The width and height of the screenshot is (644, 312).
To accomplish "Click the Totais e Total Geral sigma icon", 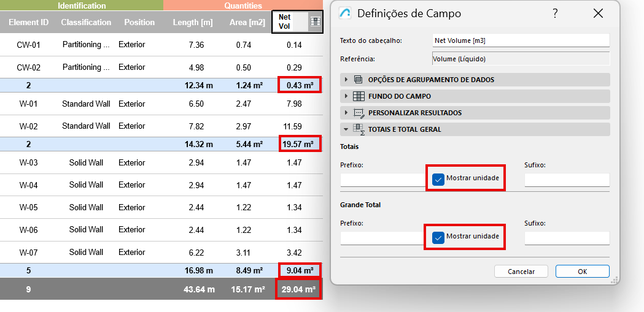I will (x=359, y=129).
